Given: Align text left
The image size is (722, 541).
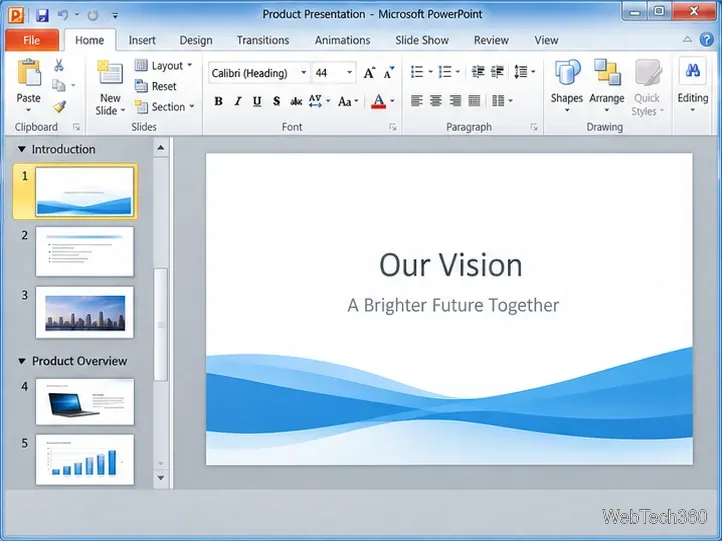Looking at the screenshot, I should 417,100.
